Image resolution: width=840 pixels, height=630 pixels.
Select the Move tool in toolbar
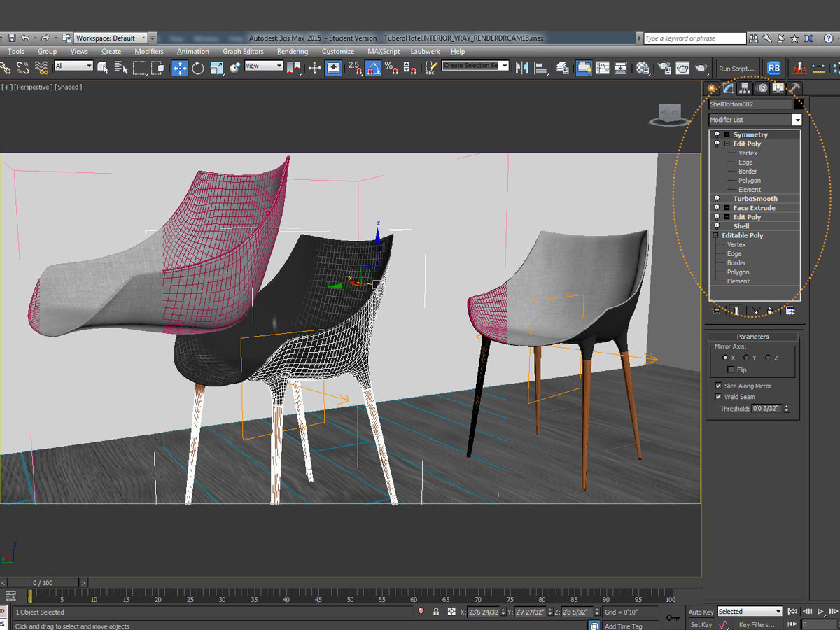click(x=180, y=68)
